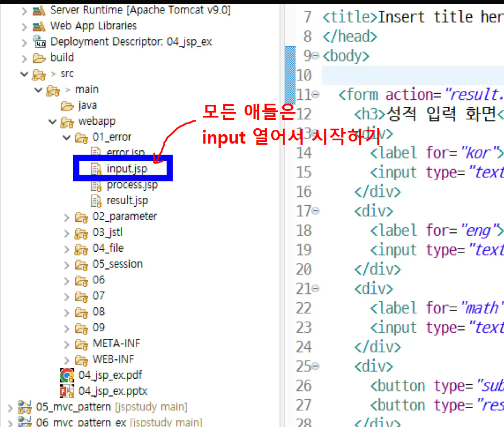Click the input.jsp file icon
The height and width of the screenshot is (427, 504).
point(96,169)
